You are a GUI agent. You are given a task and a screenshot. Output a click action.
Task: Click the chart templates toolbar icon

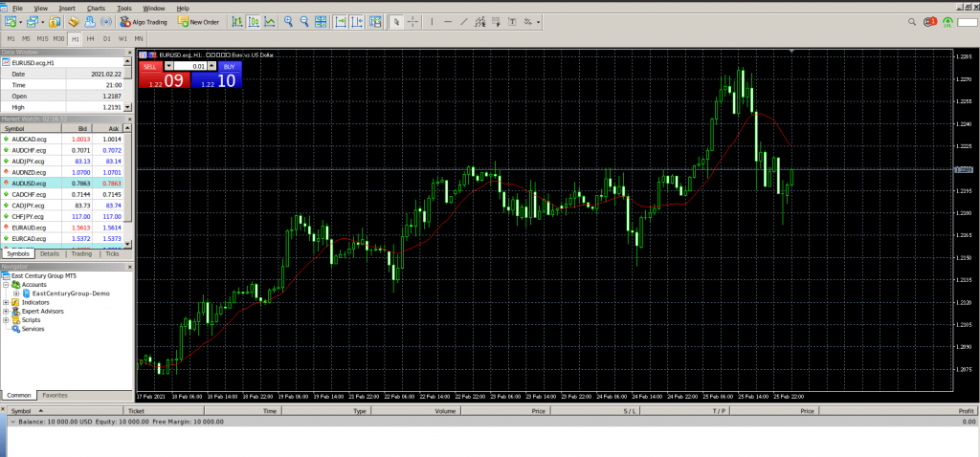tap(375, 22)
